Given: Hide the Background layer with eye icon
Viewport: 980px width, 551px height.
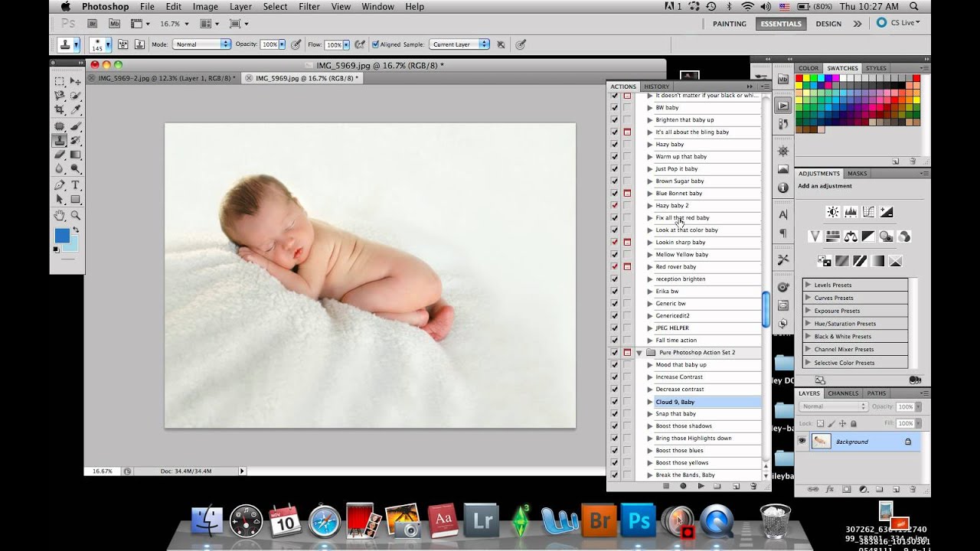Looking at the screenshot, I should [802, 442].
